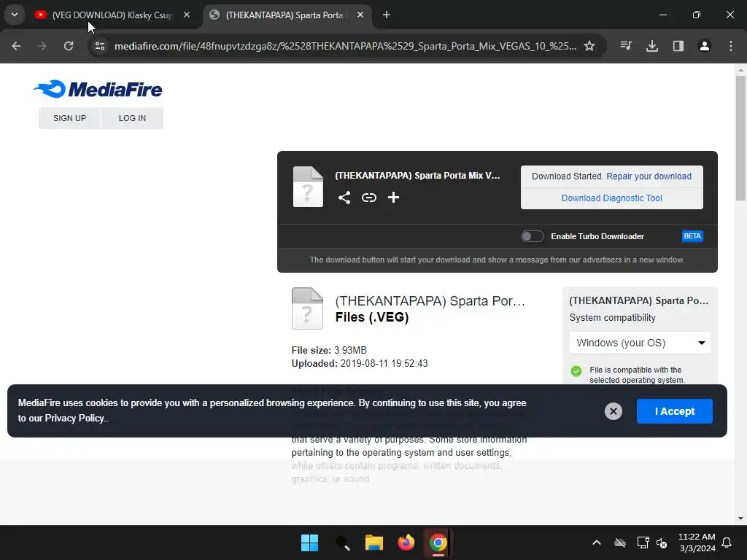Open the share icon for the file

click(x=344, y=198)
